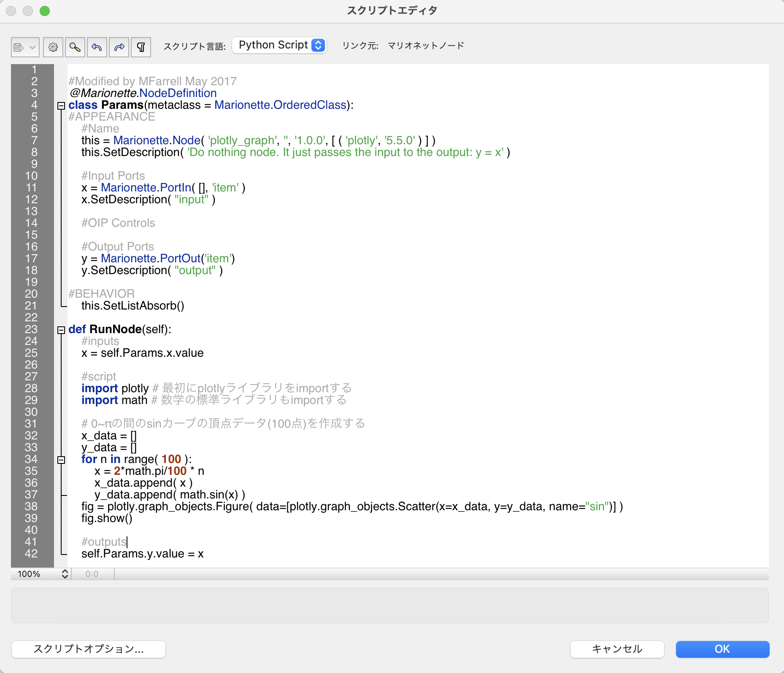Toggle the paragraph marks (pilcrow) icon
Screen dimensions: 784x673
(141, 47)
